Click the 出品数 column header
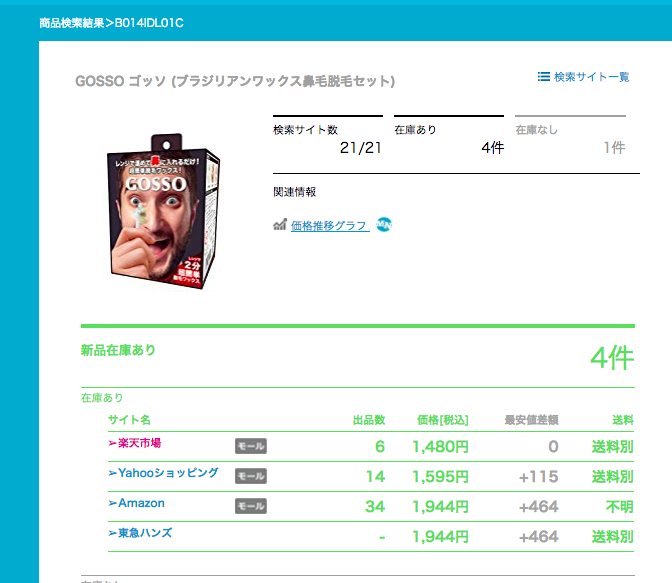Image resolution: width=672 pixels, height=583 pixels. point(369,420)
